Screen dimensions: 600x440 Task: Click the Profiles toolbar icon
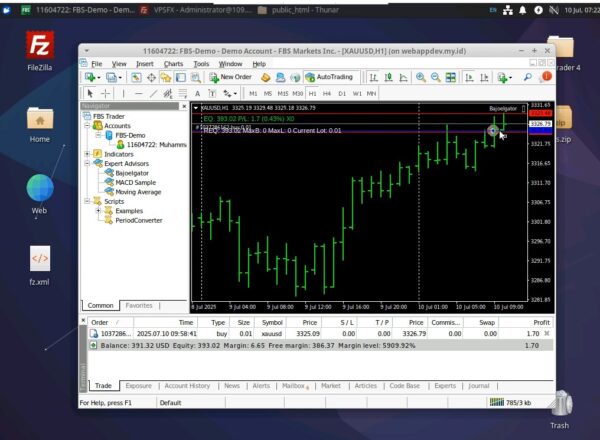pos(111,77)
